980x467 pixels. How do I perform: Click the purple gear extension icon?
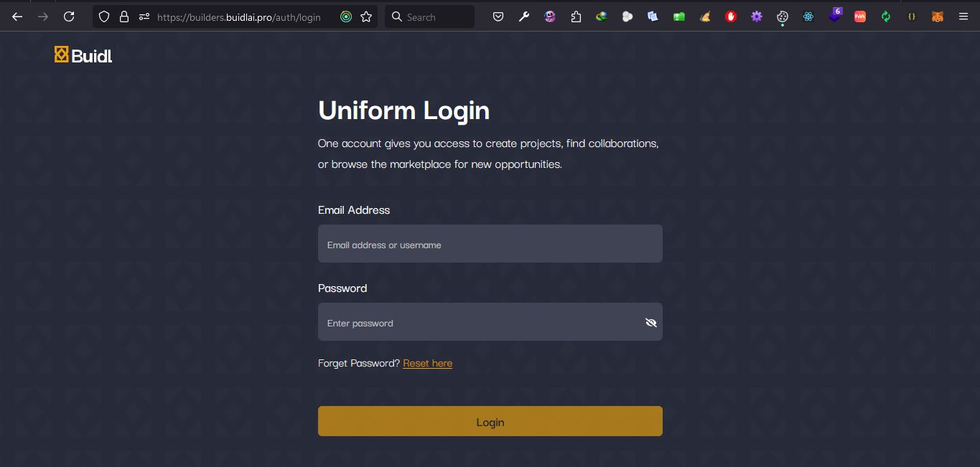point(757,16)
